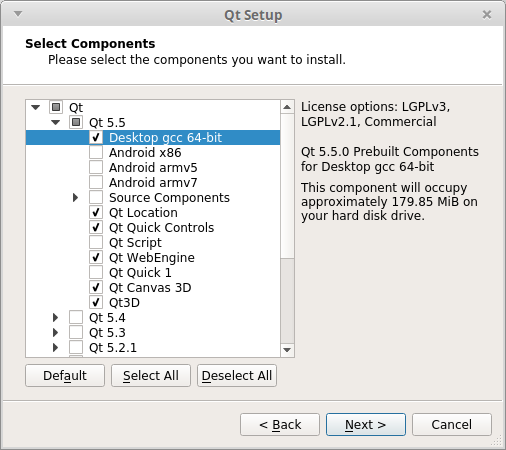The height and width of the screenshot is (450, 506).
Task: Click the component list vertical scrollbar track
Action: click(287, 229)
